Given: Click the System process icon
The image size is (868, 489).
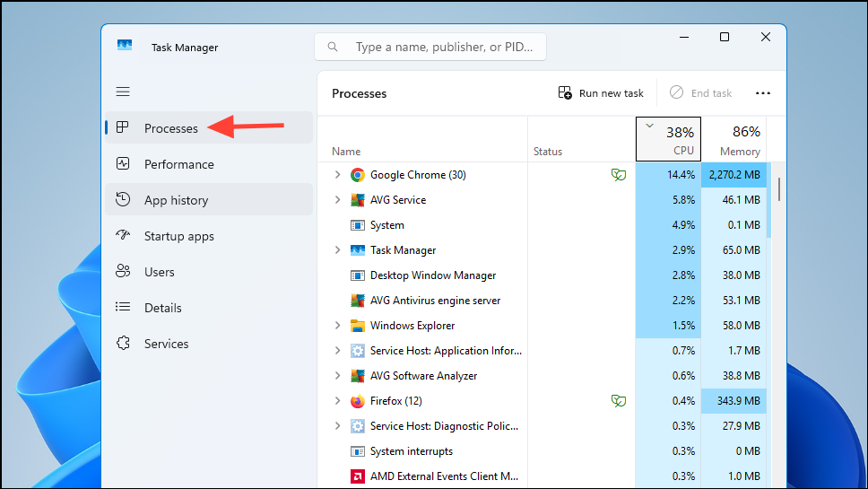Looking at the screenshot, I should pos(358,225).
